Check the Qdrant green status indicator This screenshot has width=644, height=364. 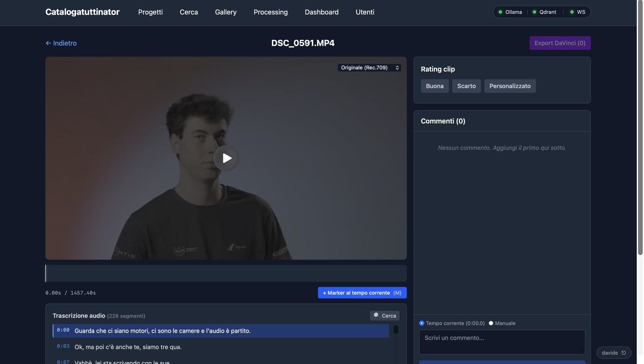pos(535,12)
